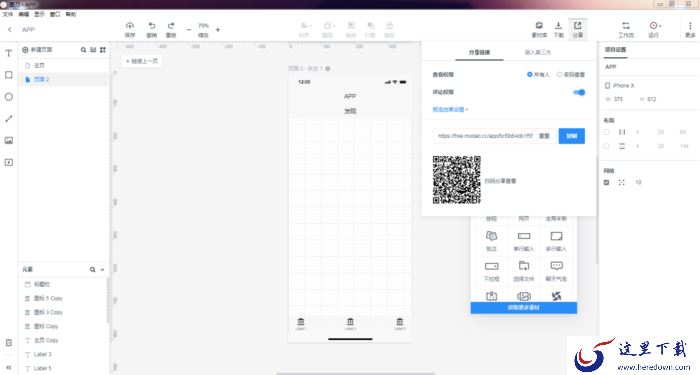
Task: Click the Run play icon in toolbar
Action: [x=653, y=25]
